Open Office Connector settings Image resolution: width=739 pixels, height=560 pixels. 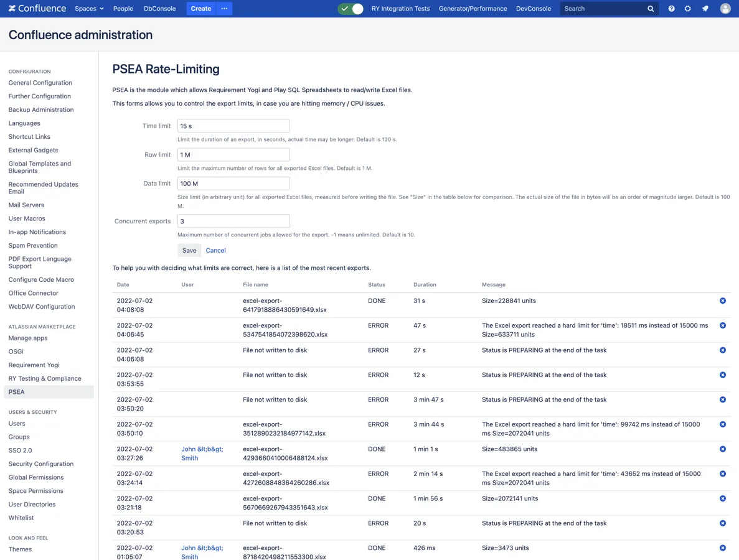[x=33, y=293]
